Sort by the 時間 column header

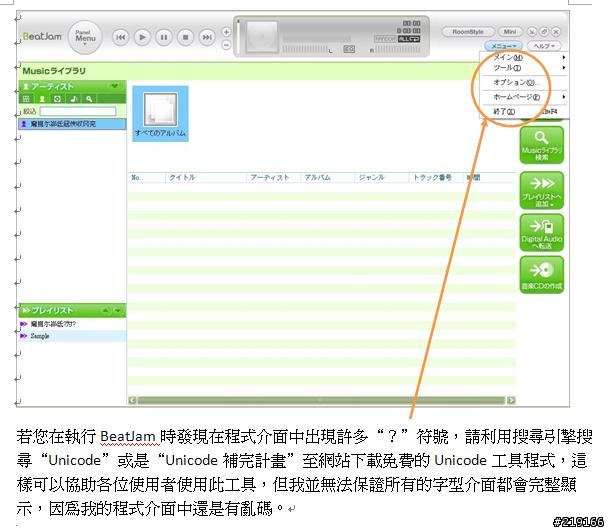489,177
